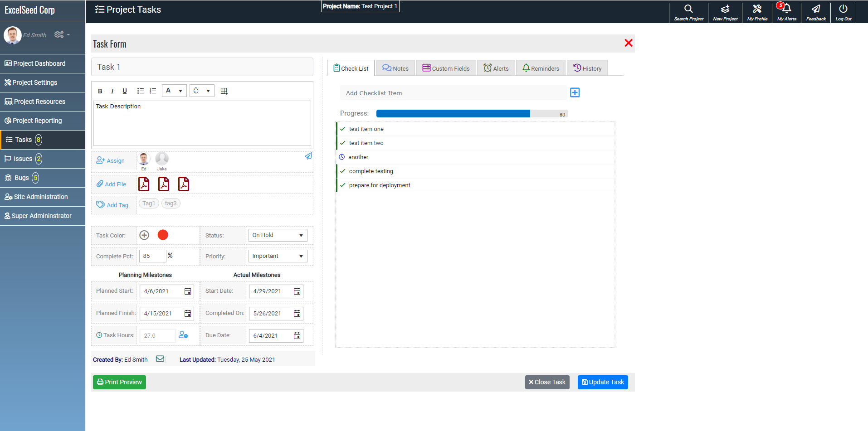Open My Alerts notifications bell

pyautogui.click(x=786, y=10)
